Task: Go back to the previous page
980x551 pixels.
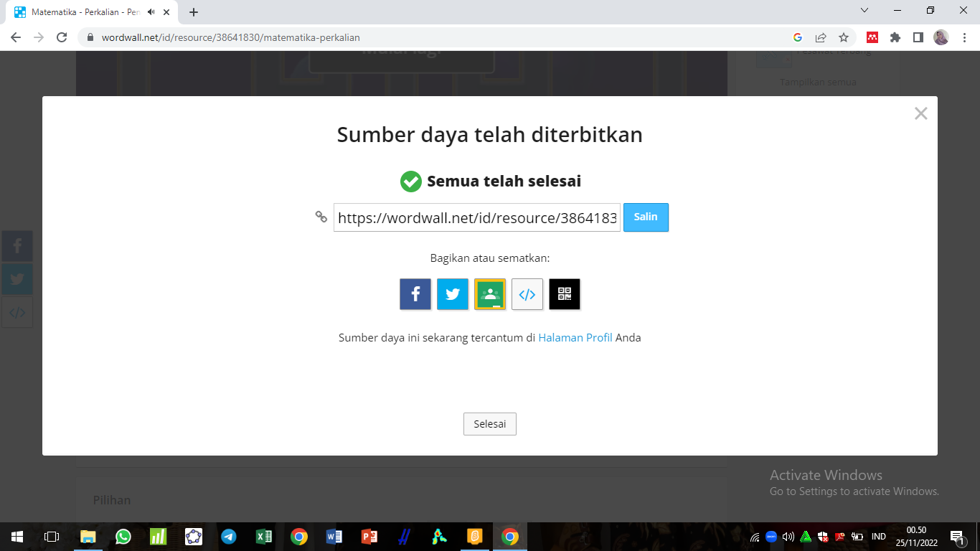Action: point(16,37)
